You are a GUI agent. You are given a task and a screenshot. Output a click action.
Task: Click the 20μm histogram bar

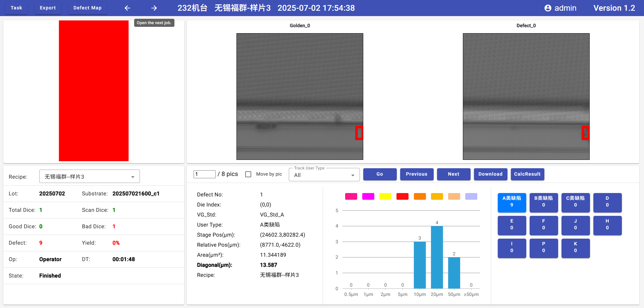coord(437,257)
